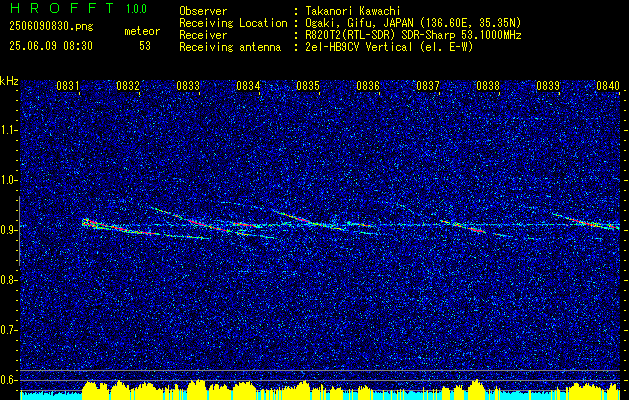Click the Observer label
This screenshot has height=400, width=629.
tap(203, 11)
